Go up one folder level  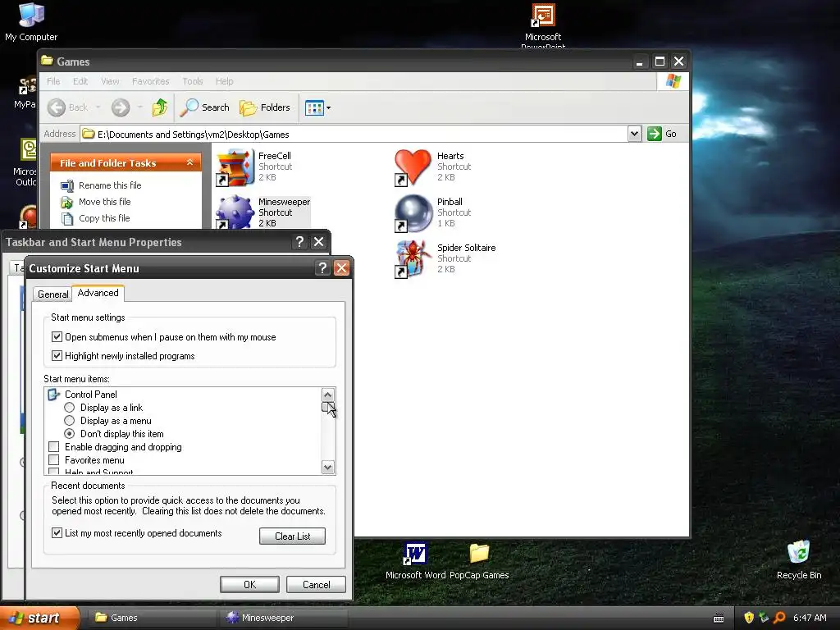tap(160, 107)
